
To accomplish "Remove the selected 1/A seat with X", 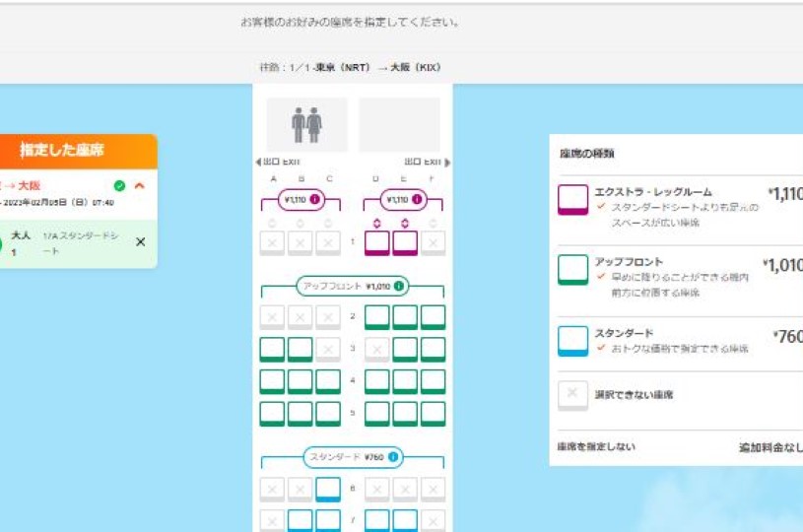I will (x=140, y=241).
